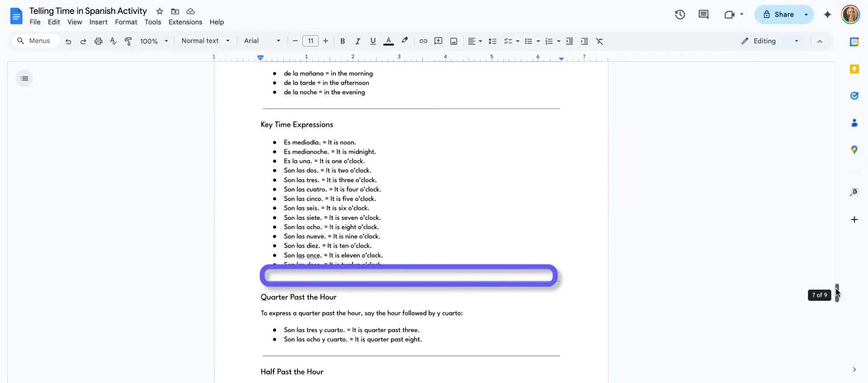868x383 pixels.
Task: Expand the 100% zoom dropdown
Action: 154,41
